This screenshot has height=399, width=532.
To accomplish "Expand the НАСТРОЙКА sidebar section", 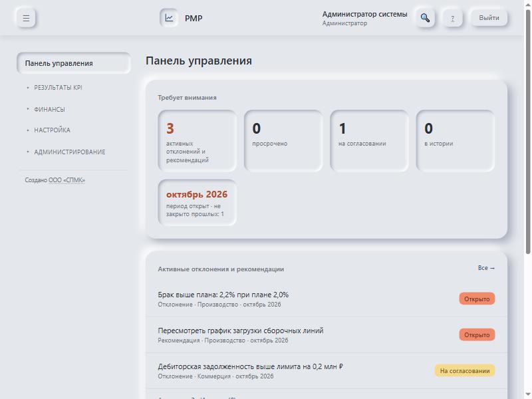I will (52, 130).
